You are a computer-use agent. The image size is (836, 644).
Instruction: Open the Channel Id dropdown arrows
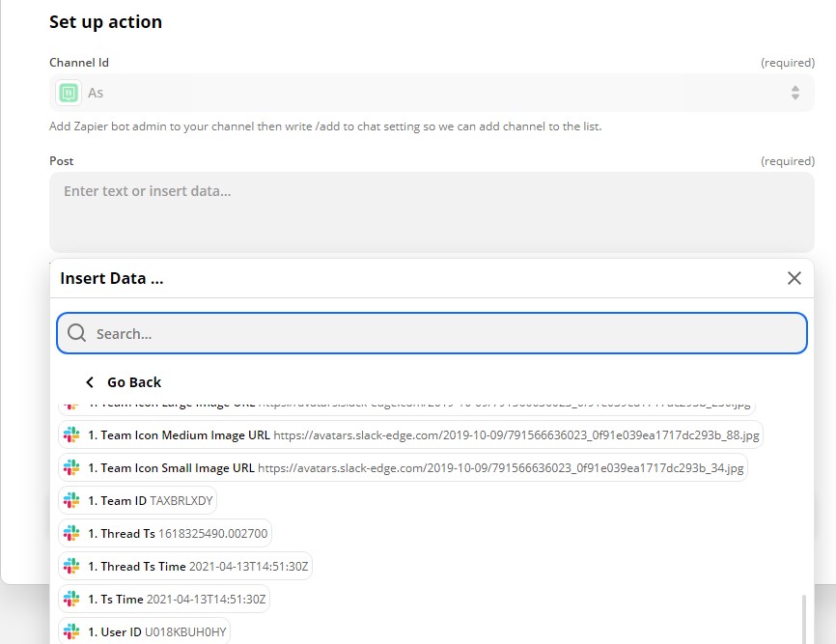pos(794,93)
